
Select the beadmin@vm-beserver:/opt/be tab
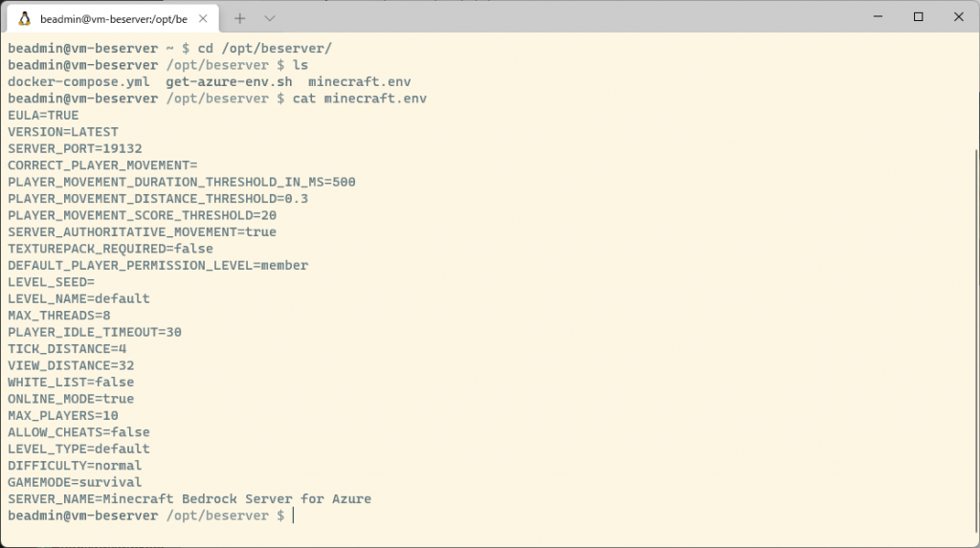coord(113,19)
